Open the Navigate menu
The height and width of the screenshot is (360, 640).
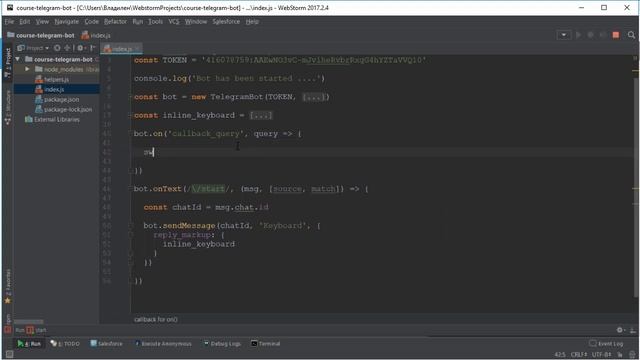coord(67,22)
